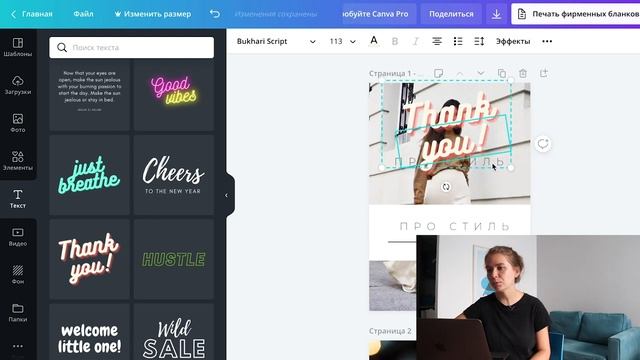
Task: Add the paragraph quote text template
Action: [89, 95]
